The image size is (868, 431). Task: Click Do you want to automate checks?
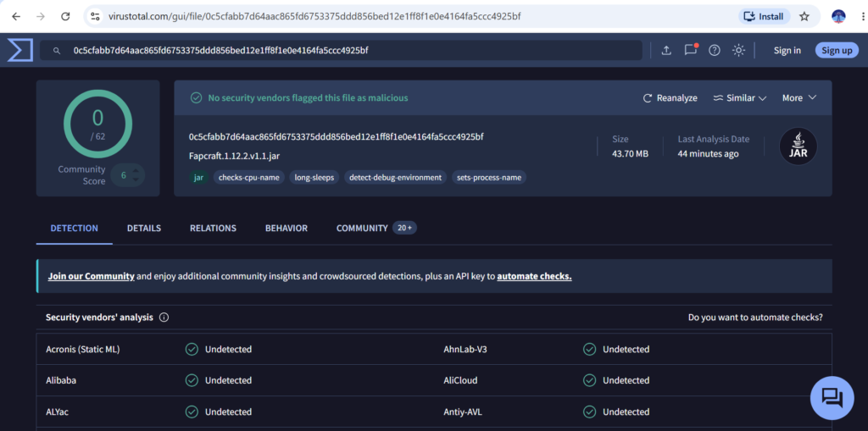[755, 318]
